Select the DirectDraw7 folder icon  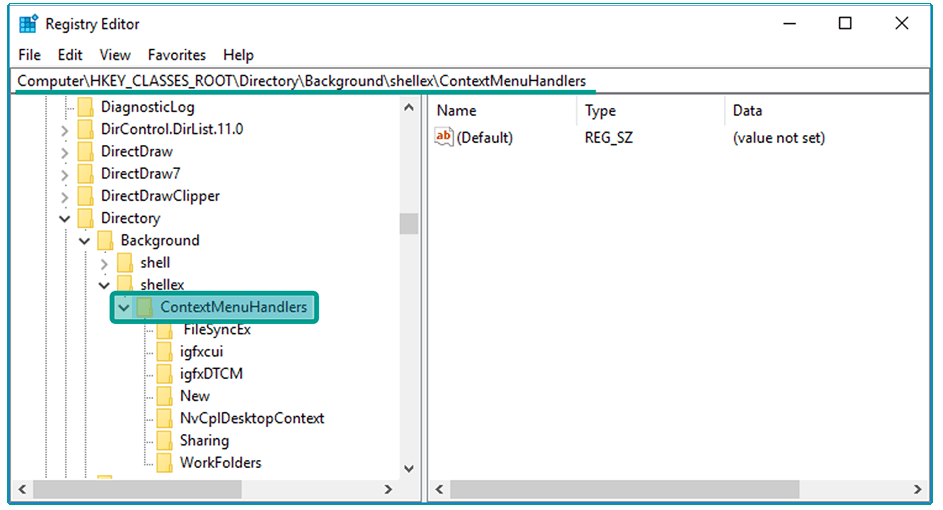point(86,174)
